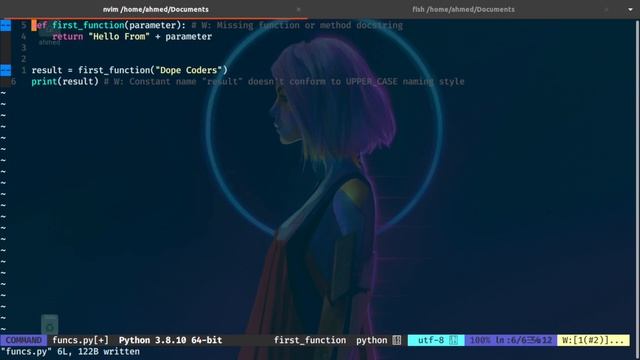Image resolution: width=640 pixels, height=360 pixels.
Task: Close the nvim terminal tab
Action: pos(298,9)
